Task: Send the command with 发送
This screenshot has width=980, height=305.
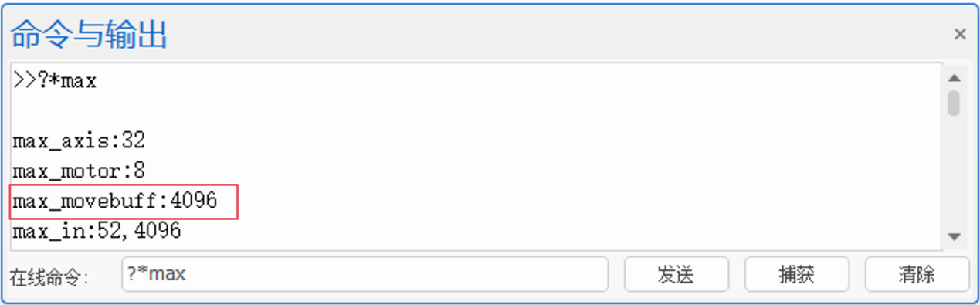Action: pos(676,274)
